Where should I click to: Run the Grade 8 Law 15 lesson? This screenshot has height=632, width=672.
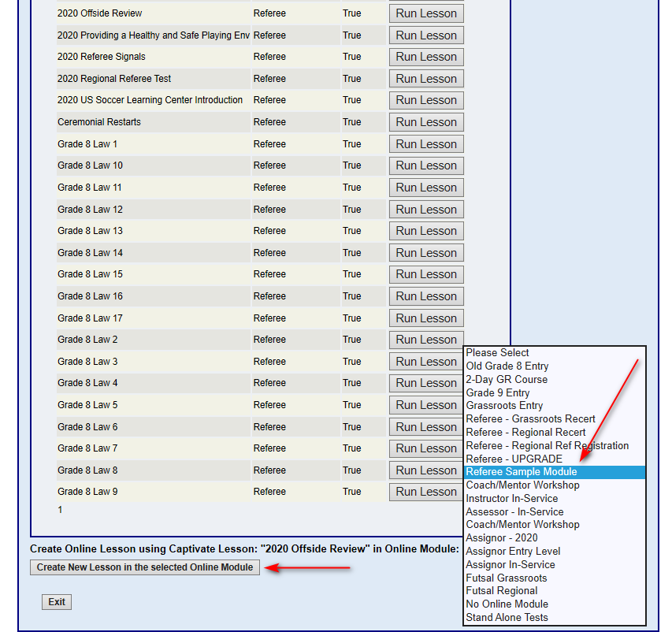[426, 274]
